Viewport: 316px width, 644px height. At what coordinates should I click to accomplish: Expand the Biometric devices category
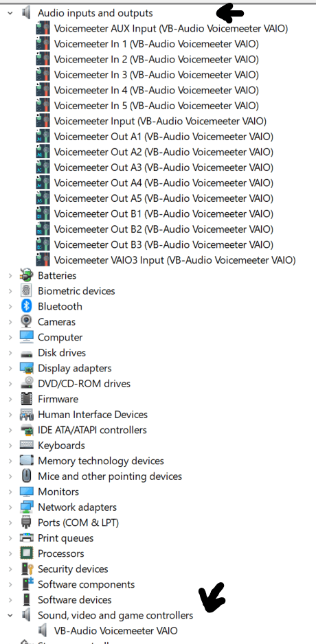coord(10,291)
